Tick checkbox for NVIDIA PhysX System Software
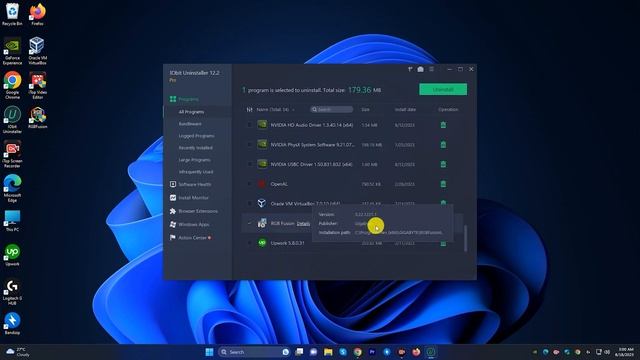This screenshot has width=640, height=360. [249, 144]
